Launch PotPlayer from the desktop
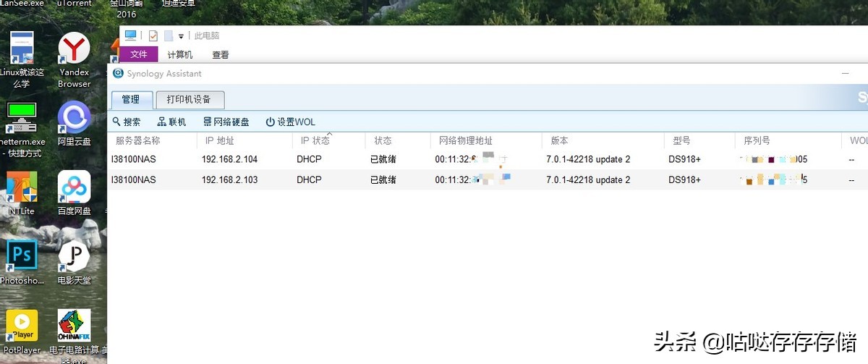868x364 pixels. pyautogui.click(x=22, y=331)
